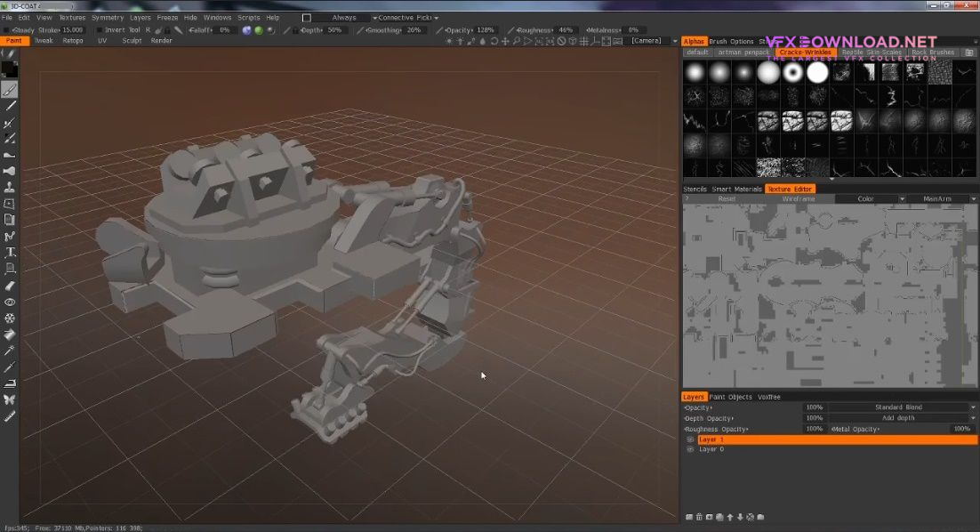Select the large soft round alpha brush thumbnail
Viewport: 980px width, 532px height.
coord(769,73)
